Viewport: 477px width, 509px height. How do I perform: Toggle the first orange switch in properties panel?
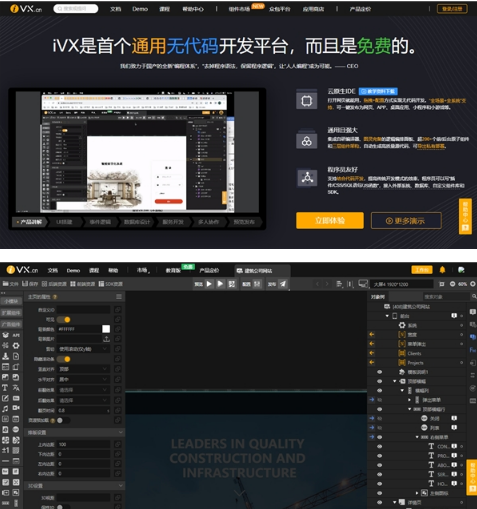[x=63, y=320]
